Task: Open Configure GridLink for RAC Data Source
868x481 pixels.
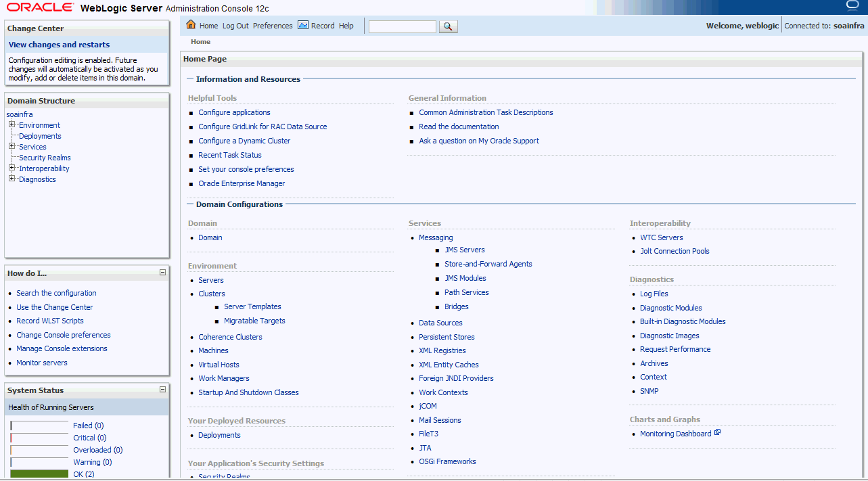Action: [x=262, y=127]
